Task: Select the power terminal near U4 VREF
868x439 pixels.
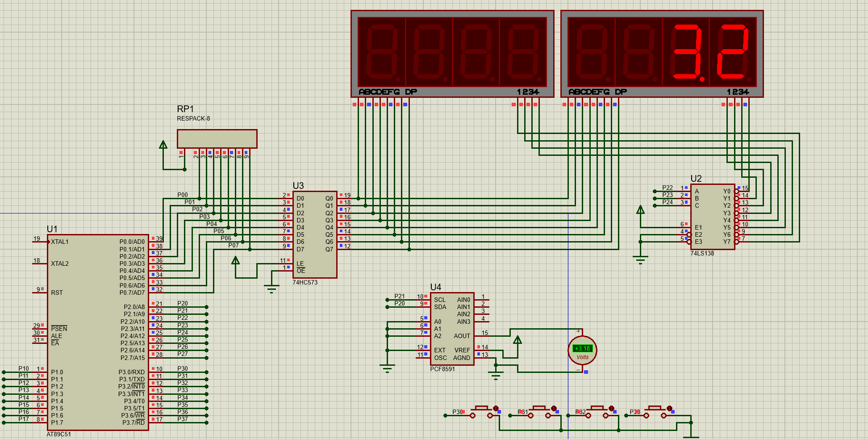Action: pyautogui.click(x=517, y=340)
